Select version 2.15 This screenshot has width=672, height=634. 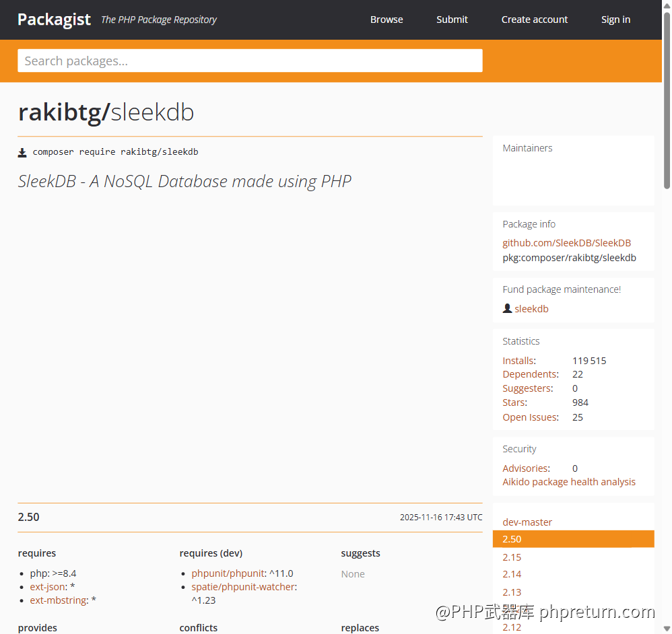coord(512,557)
